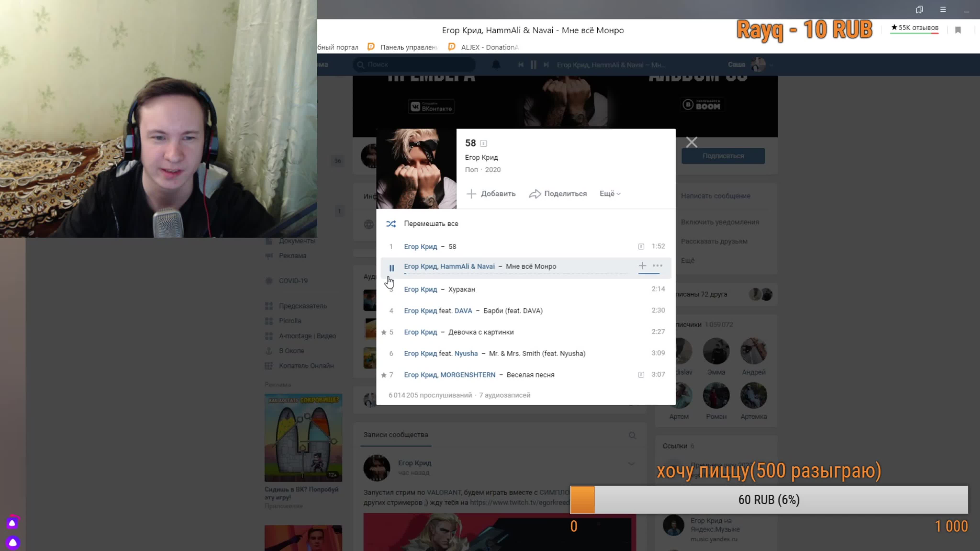The image size is (980, 551).
Task: Open COVID-19 sidebar item
Action: [x=293, y=281]
